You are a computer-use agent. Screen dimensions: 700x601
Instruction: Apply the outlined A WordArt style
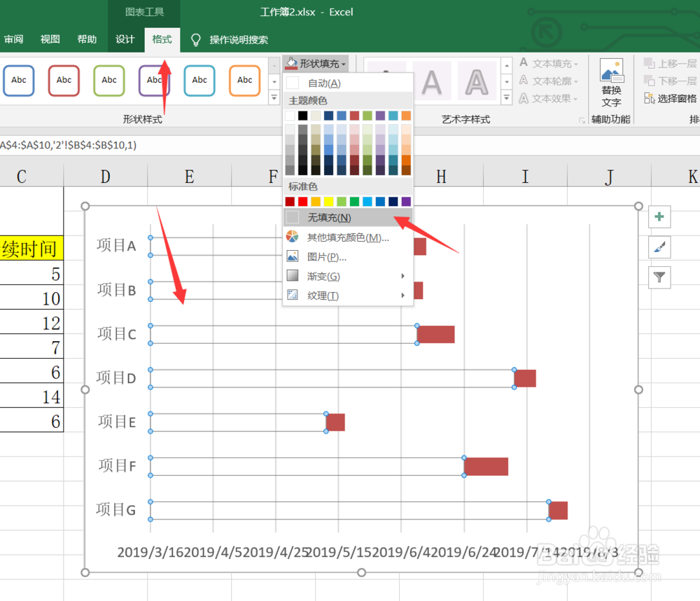(477, 82)
